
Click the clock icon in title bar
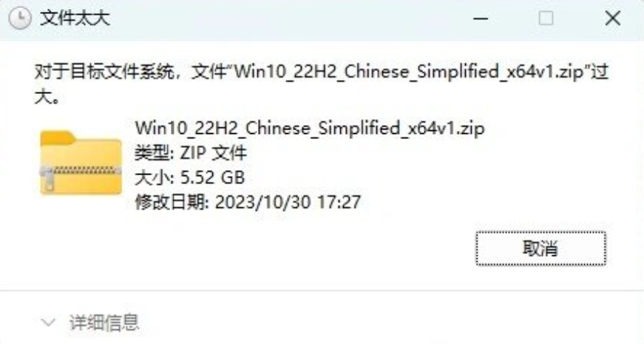(20, 18)
